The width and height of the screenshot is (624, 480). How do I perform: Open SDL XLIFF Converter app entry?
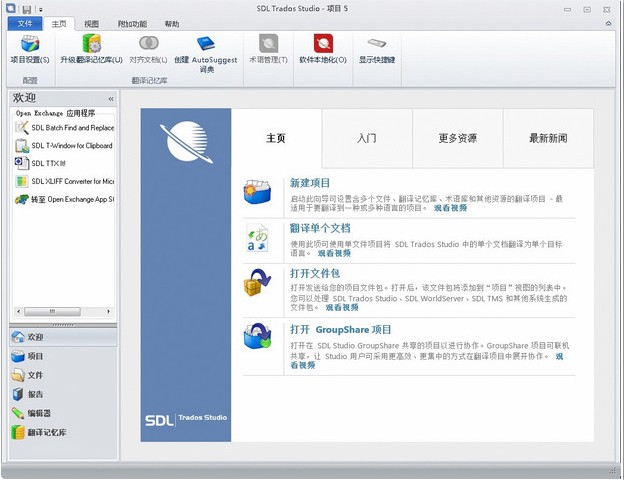coord(64,181)
